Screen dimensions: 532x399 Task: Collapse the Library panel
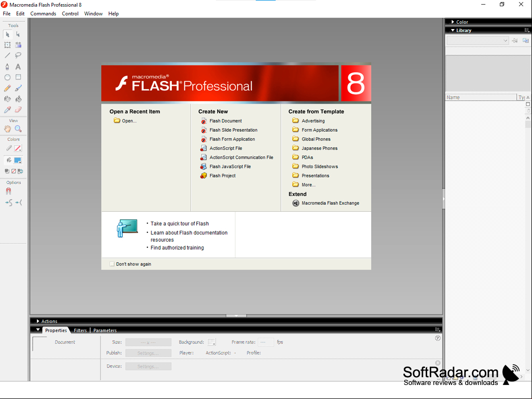(453, 30)
